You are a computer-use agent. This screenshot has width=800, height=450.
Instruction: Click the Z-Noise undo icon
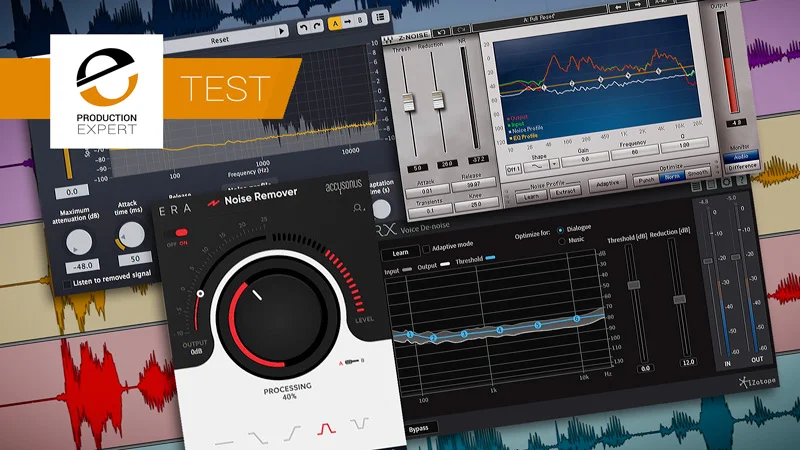click(441, 33)
